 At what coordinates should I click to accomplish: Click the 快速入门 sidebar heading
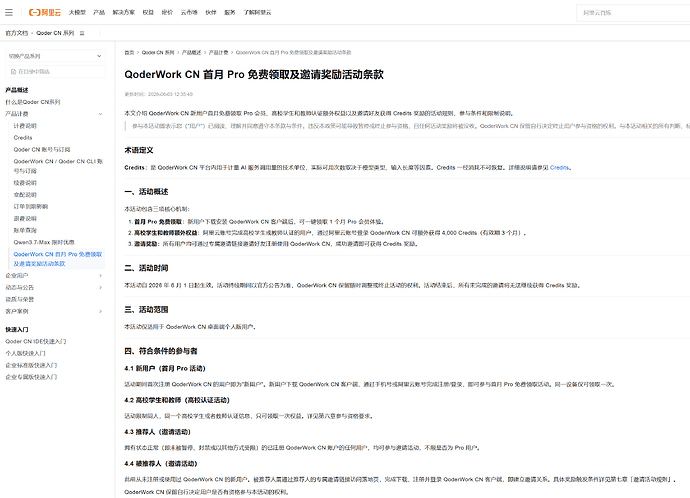pos(17,330)
